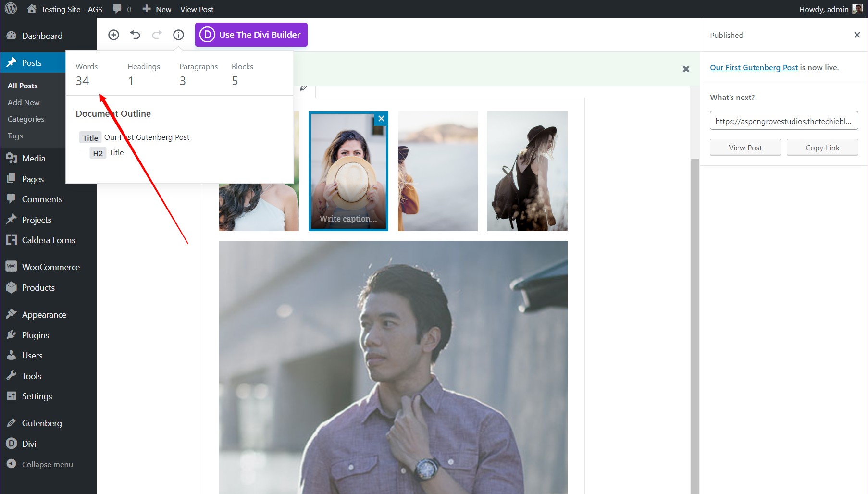Toggle the content structure info icon
Viewport: 868px width, 494px height.
point(178,35)
